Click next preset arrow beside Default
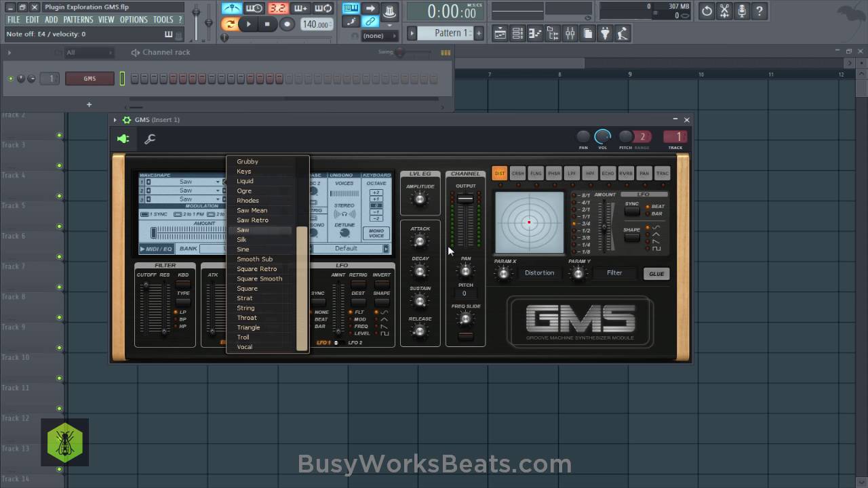 click(386, 249)
